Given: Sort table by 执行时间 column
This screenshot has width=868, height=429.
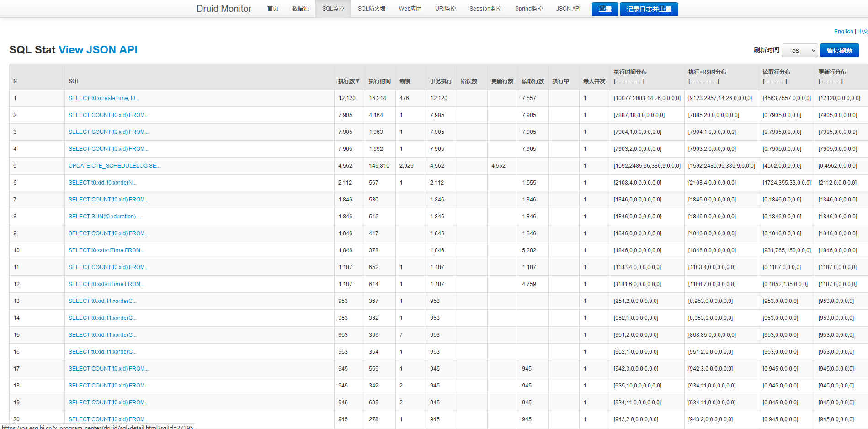Looking at the screenshot, I should click(379, 81).
